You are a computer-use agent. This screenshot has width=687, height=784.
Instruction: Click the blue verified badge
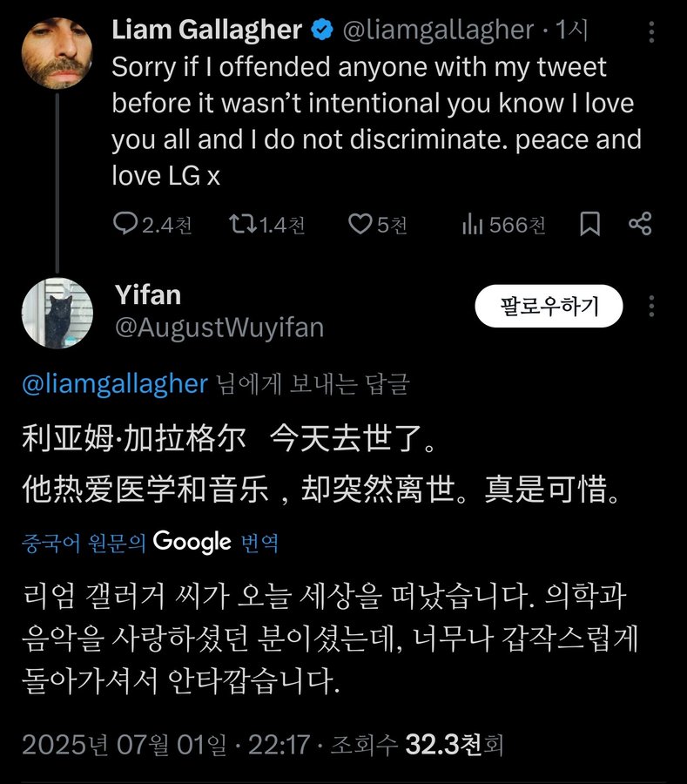322,30
